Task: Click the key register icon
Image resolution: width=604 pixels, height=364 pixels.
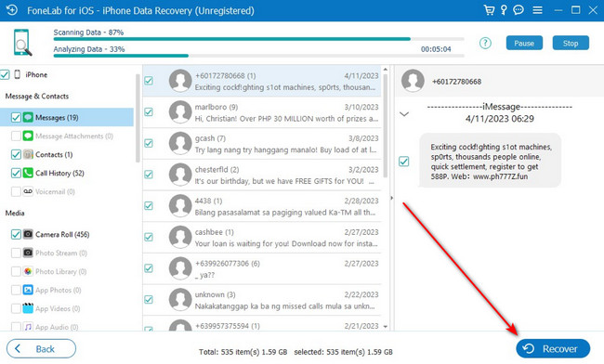Action: point(504,10)
